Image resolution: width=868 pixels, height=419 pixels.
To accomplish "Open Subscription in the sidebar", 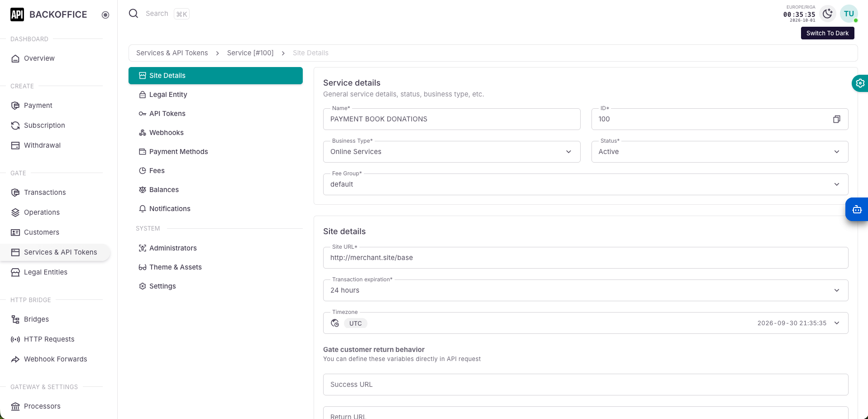I will point(44,125).
